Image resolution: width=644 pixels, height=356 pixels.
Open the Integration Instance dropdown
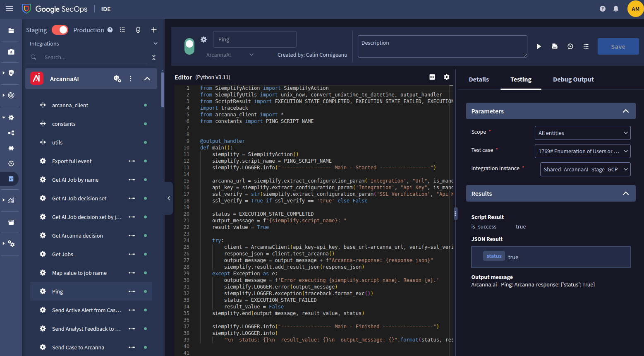585,169
